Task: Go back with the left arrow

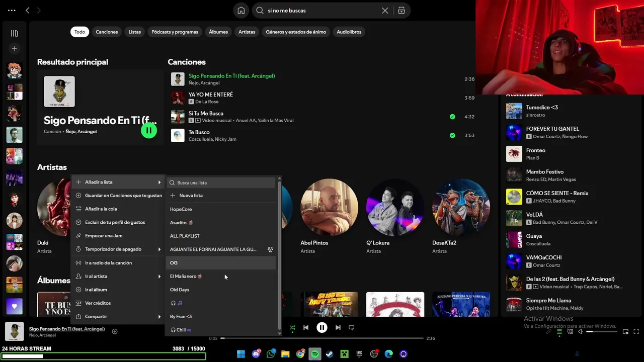Action: pos(28,10)
